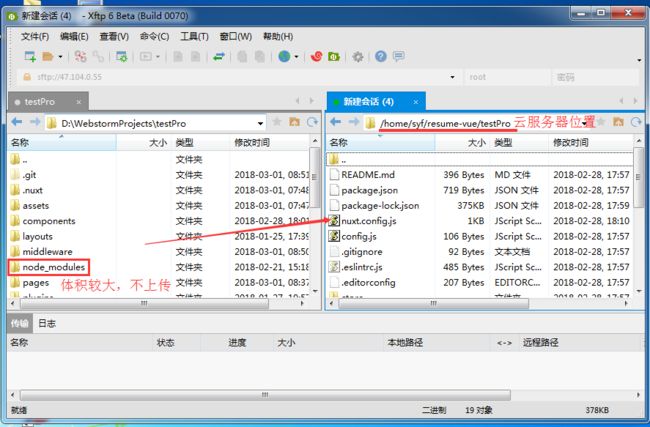Open the 工具(T) menu
650x427 pixels.
click(194, 36)
